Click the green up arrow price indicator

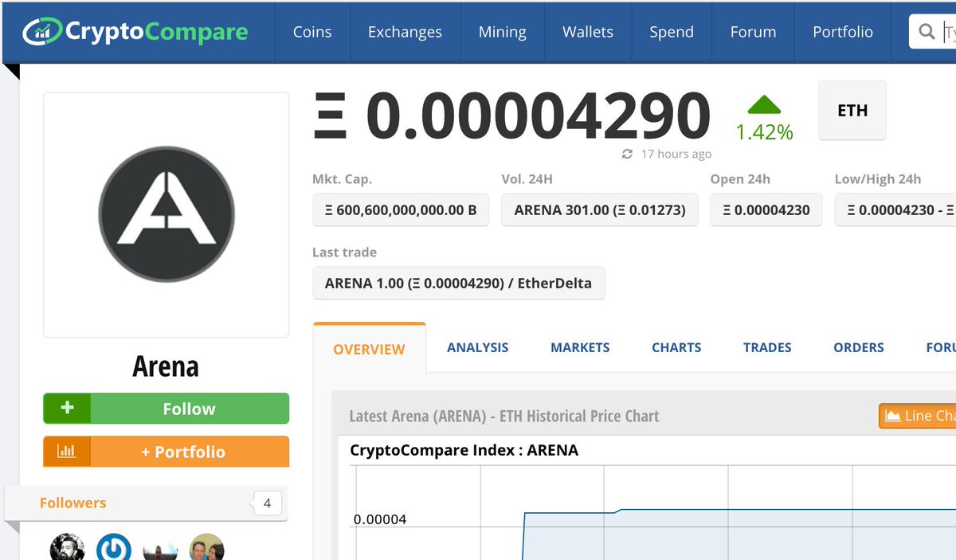[x=764, y=105]
